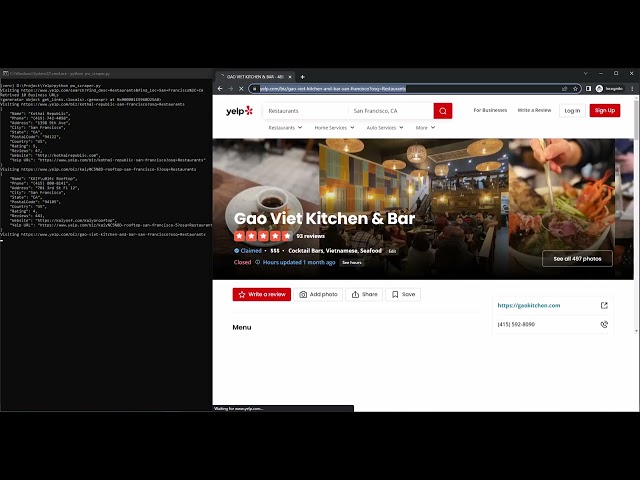Image resolution: width=640 pixels, height=480 pixels.
Task: Open the Vietnamese category link
Action: pos(342,251)
